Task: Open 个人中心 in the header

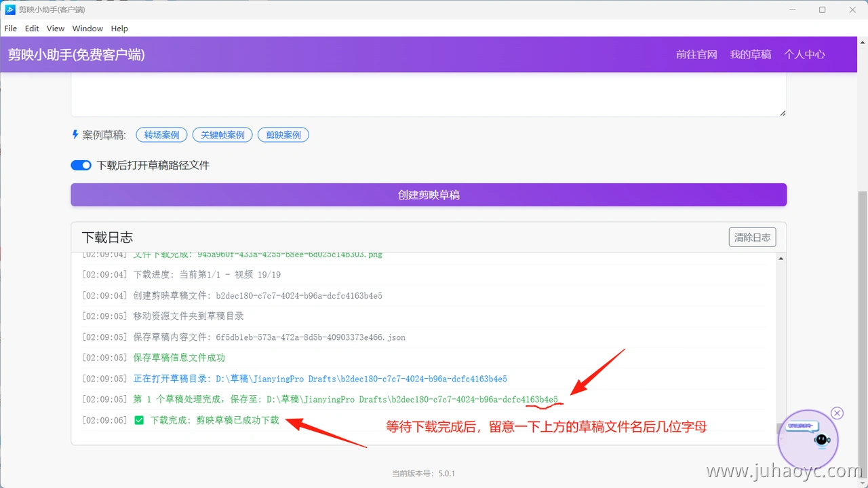Action: (x=805, y=54)
